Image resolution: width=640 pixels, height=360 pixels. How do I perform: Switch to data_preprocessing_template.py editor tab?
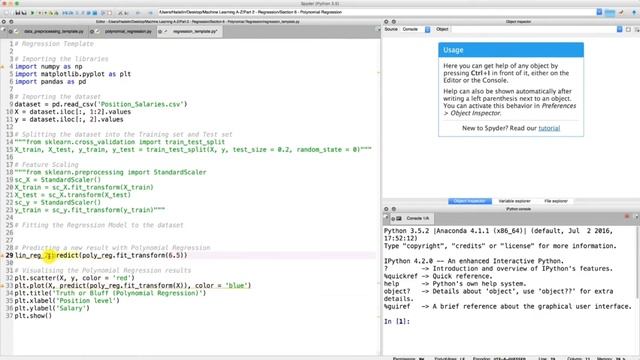[53, 31]
